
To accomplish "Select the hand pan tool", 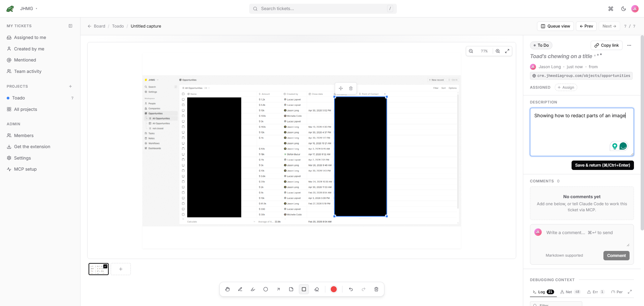I will click(x=228, y=289).
